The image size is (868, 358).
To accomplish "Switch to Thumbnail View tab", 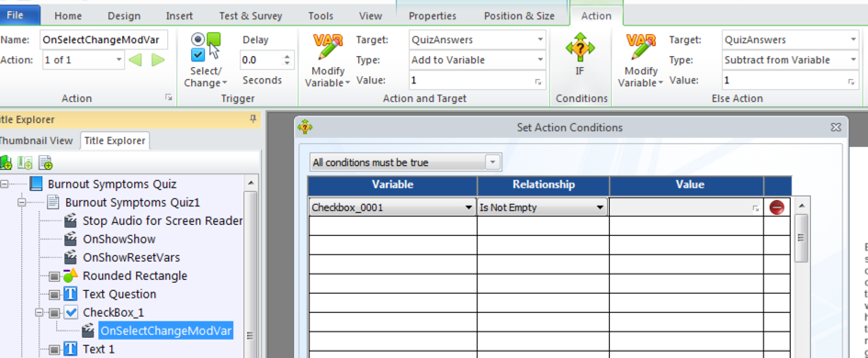I will pyautogui.click(x=36, y=140).
